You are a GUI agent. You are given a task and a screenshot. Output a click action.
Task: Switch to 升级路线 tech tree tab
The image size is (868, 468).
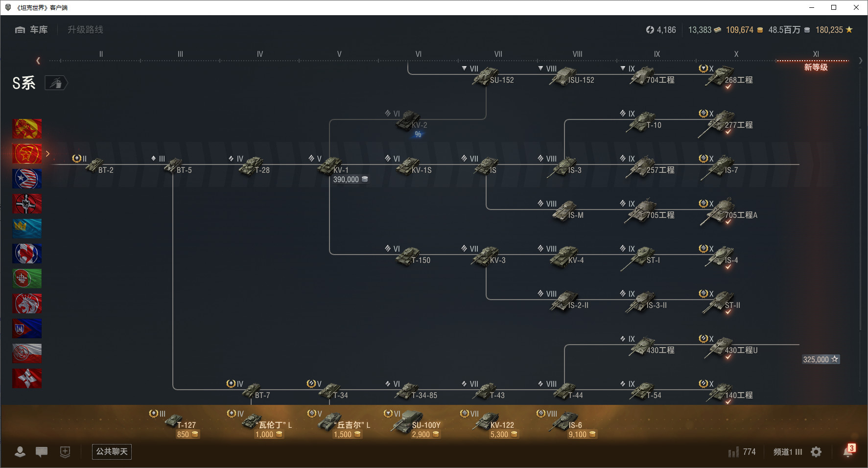(x=85, y=30)
